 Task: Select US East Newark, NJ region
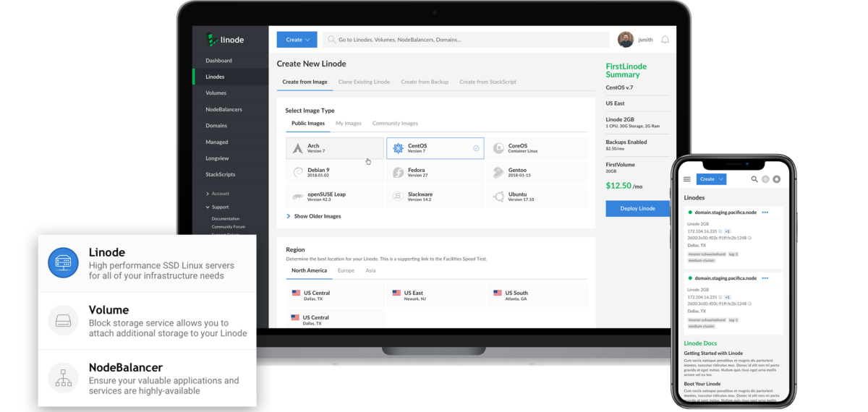(x=435, y=296)
